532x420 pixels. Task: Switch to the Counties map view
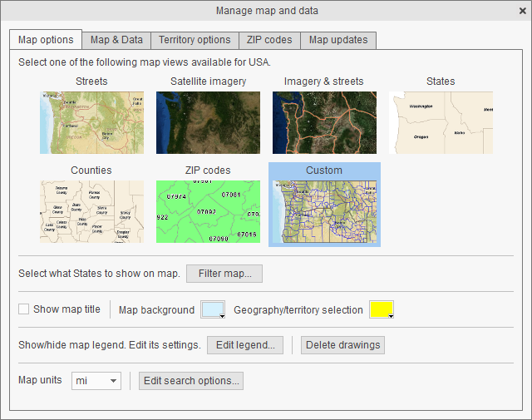(91, 211)
